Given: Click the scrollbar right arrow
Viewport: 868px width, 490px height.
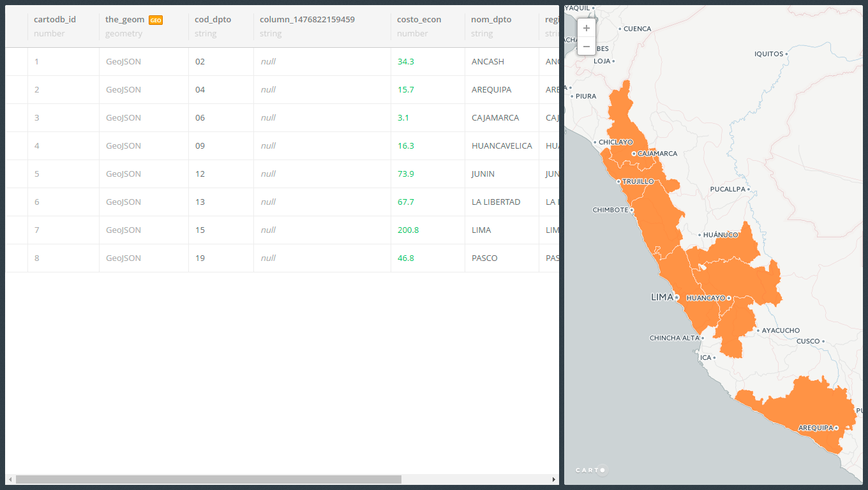Looking at the screenshot, I should pyautogui.click(x=553, y=479).
